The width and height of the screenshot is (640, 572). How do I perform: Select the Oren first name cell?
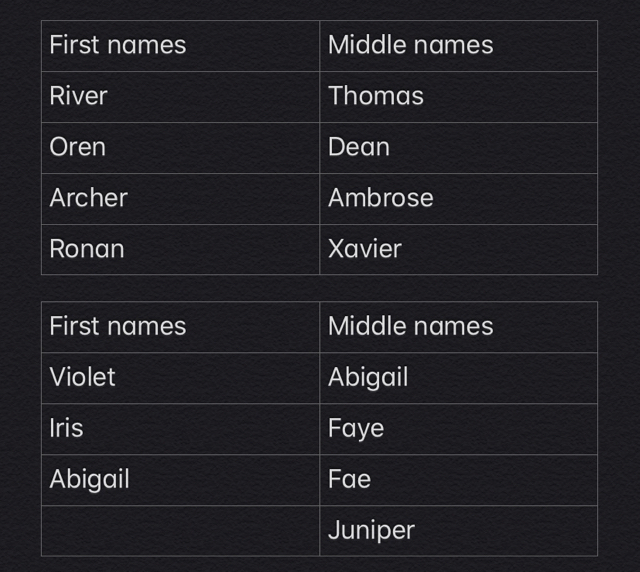[180, 148]
